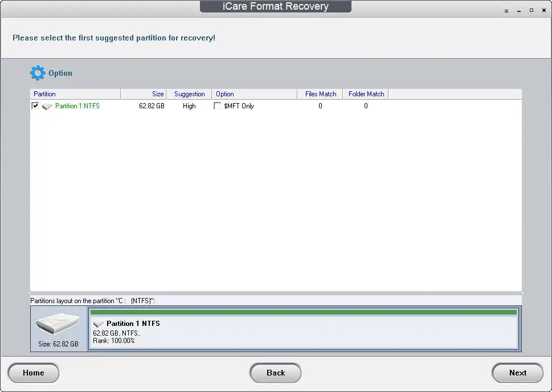Minimize the iCare Format Recovery window

[519, 11]
